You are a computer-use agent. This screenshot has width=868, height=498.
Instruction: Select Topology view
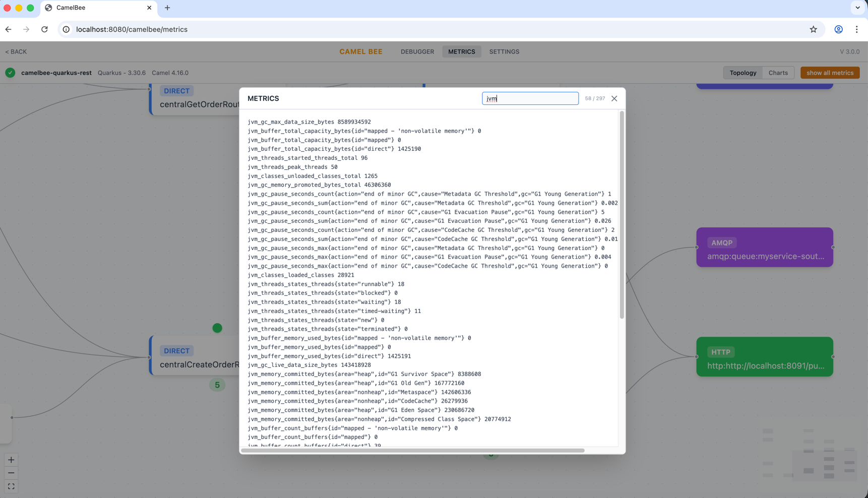(742, 73)
